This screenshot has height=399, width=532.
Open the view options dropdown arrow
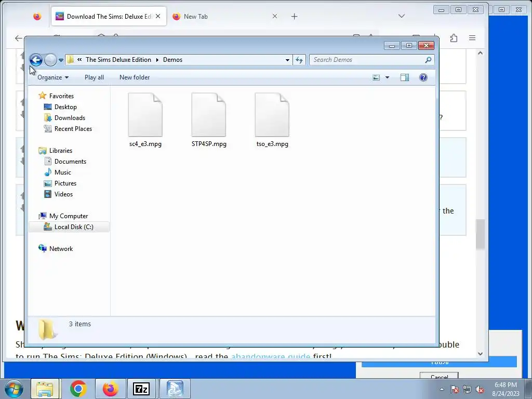tap(387, 77)
